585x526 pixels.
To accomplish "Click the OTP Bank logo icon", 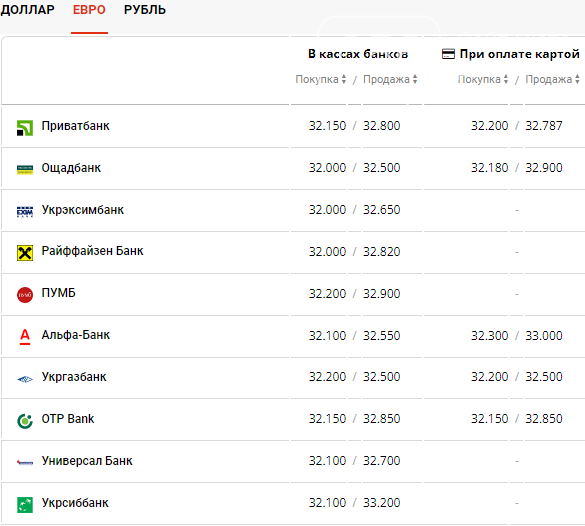I will [x=25, y=421].
